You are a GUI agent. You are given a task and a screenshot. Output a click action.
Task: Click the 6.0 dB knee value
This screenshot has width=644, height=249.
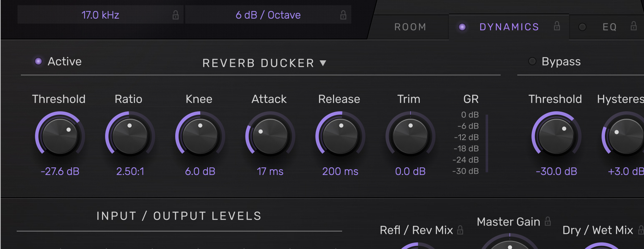[x=200, y=172]
